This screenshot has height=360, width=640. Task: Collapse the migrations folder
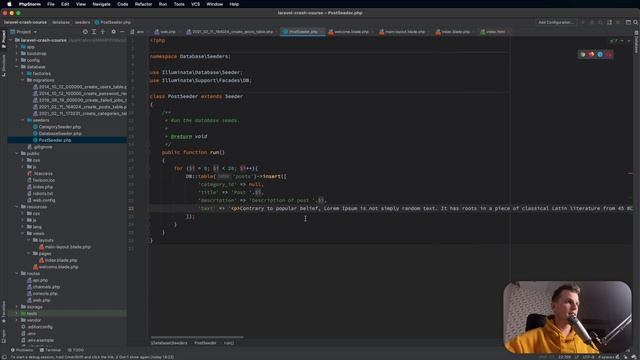click(x=23, y=80)
